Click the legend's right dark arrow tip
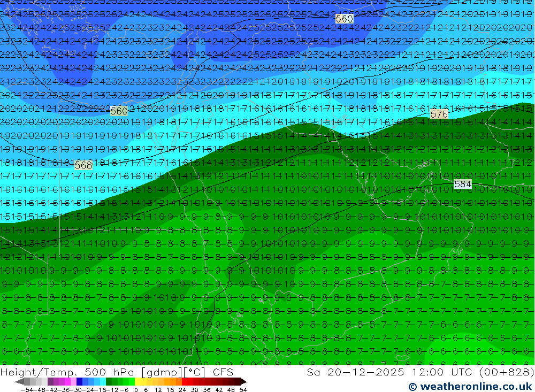 pos(242,382)
